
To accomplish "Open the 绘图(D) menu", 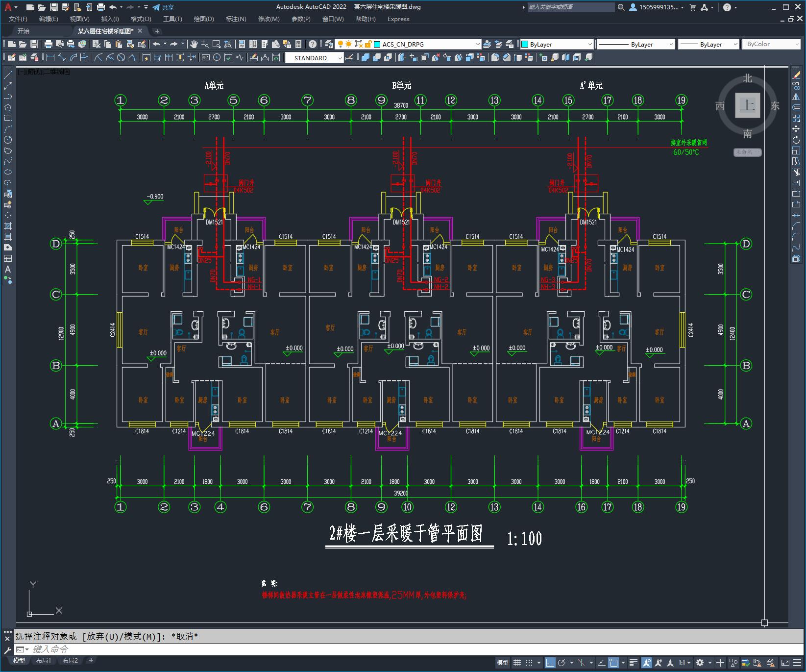I will (204, 19).
